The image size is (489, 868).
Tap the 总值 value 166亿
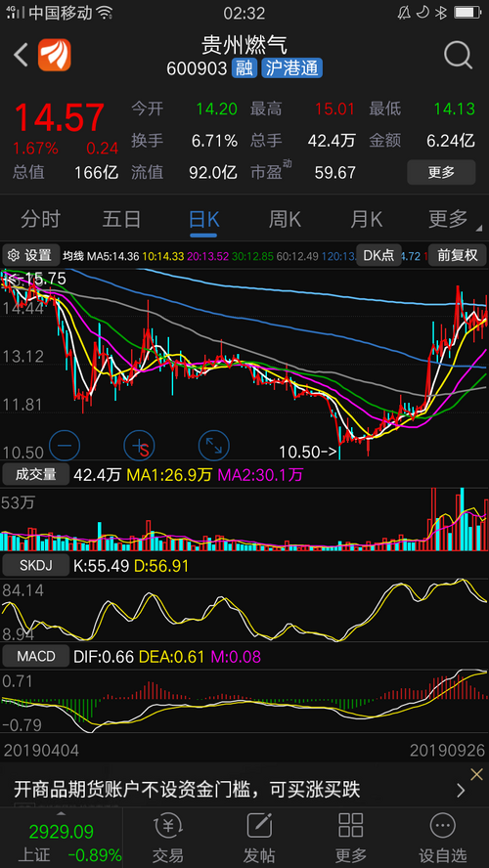click(97, 173)
